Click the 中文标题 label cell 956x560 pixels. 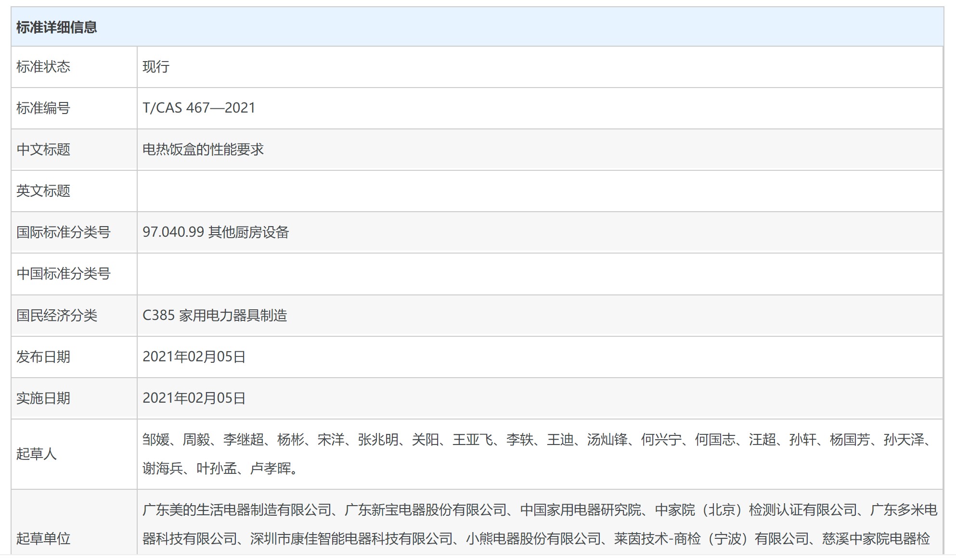pos(43,150)
